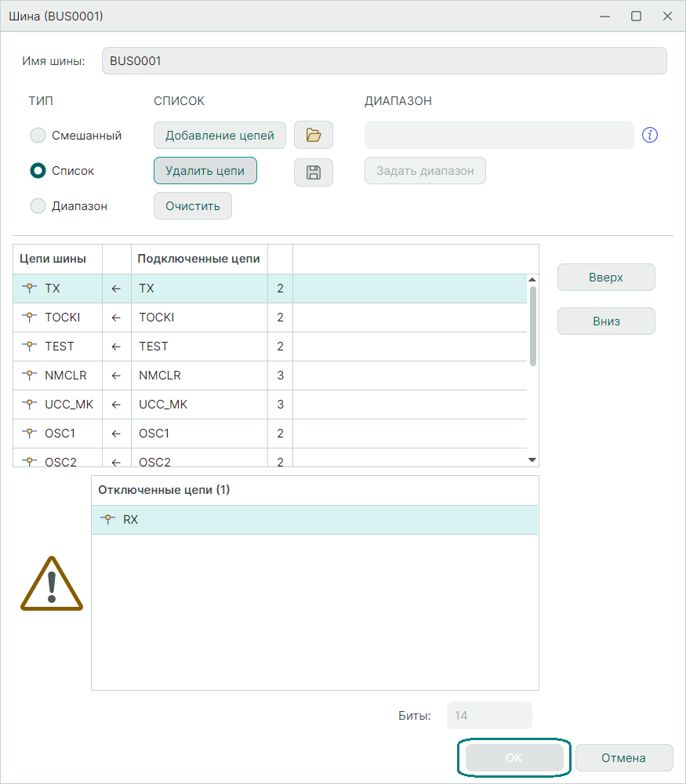Click the open folder icon button
This screenshot has width=686, height=784.
click(314, 135)
